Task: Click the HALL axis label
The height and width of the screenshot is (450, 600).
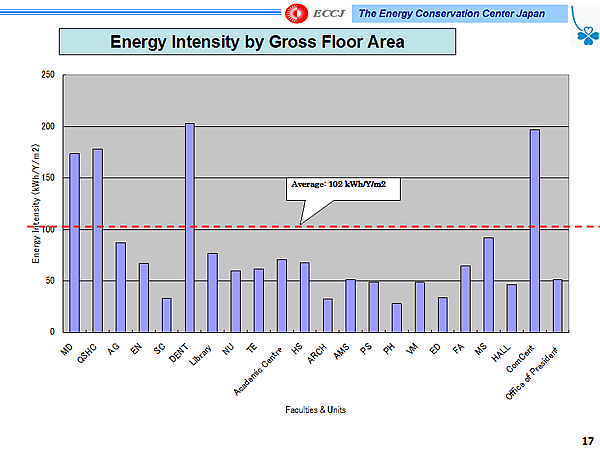Action: 501,353
